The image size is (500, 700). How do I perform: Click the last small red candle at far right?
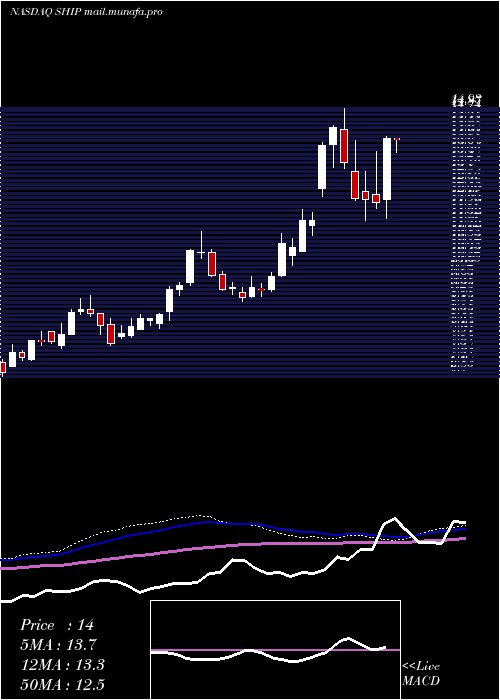pos(396,139)
